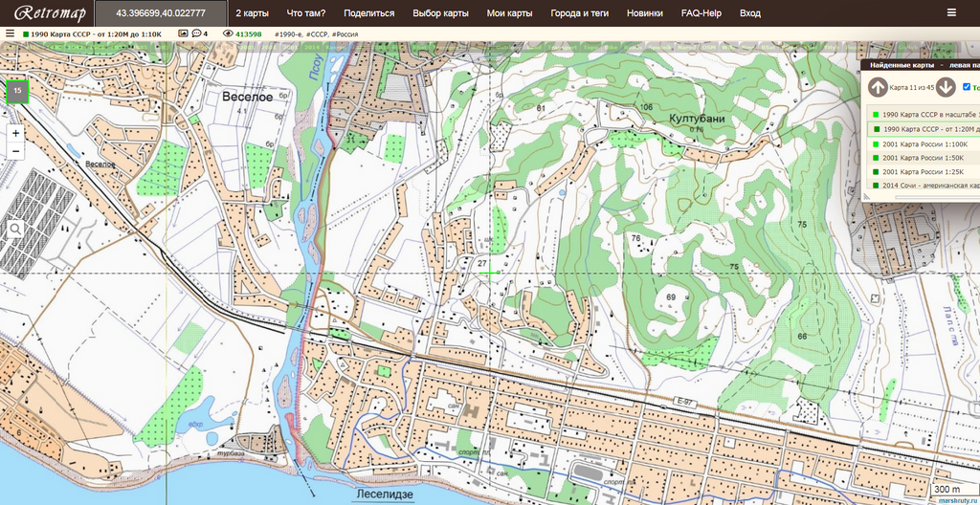
Task: Switch to the 'Narod' map layer tab
Action: point(687,47)
